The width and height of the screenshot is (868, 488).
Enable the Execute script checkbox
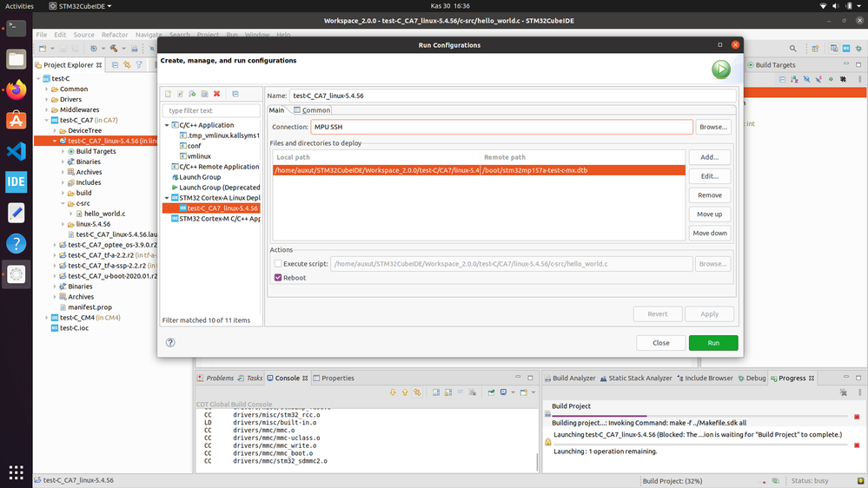point(278,264)
